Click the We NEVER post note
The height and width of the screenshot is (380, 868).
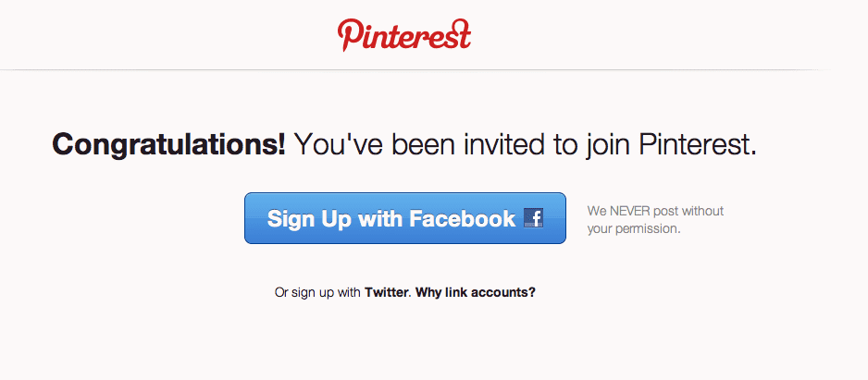tap(656, 211)
